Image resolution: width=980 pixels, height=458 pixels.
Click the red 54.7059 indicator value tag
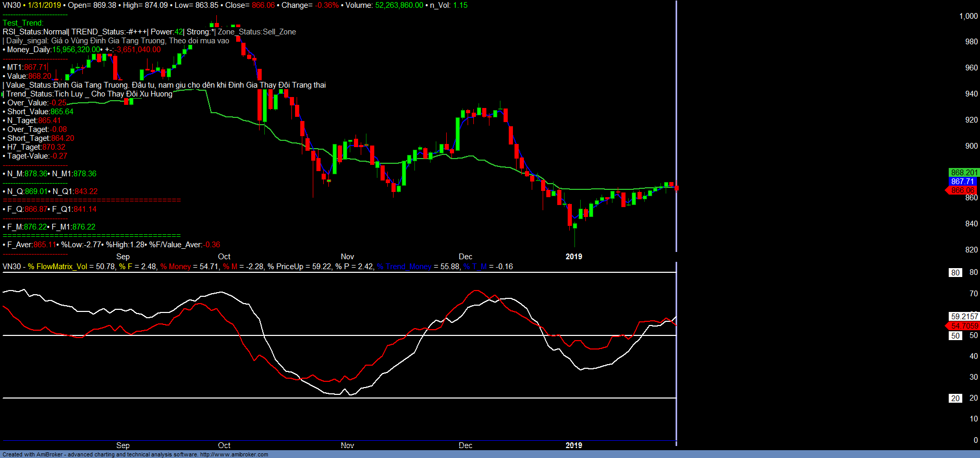(x=964, y=326)
